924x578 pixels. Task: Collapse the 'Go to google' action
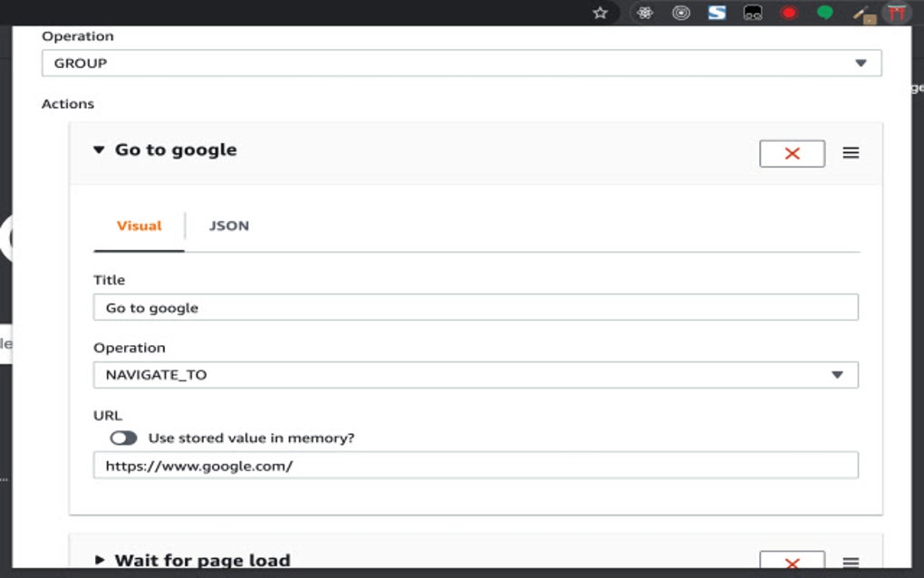point(99,149)
